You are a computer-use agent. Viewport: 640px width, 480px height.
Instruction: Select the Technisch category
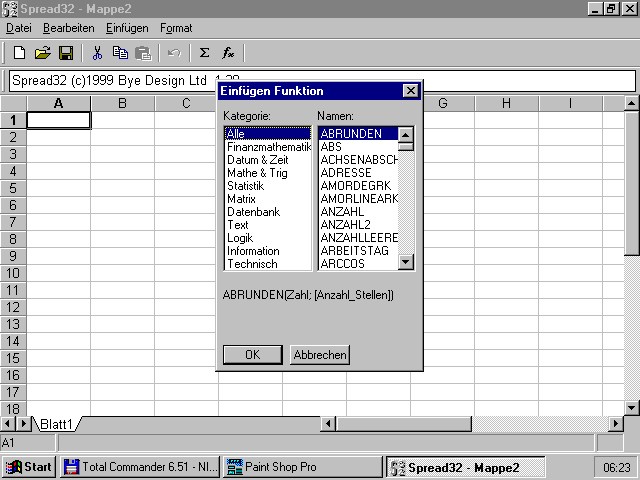268,264
